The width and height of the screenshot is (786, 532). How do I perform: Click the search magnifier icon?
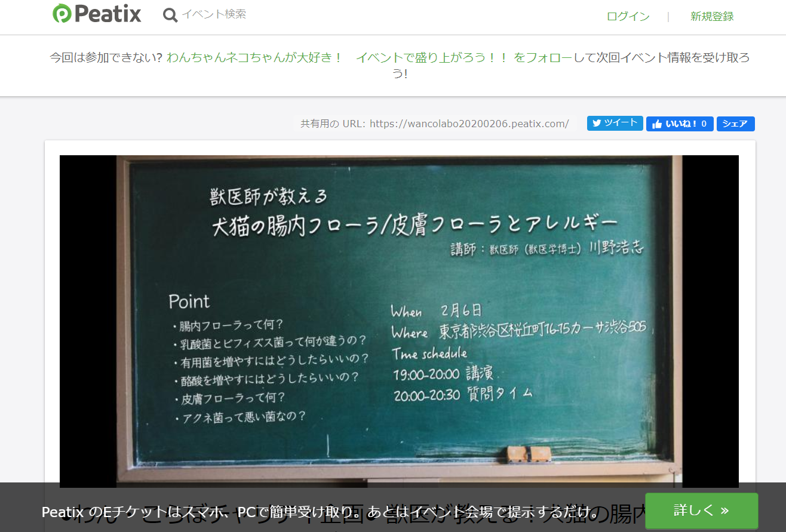point(170,15)
